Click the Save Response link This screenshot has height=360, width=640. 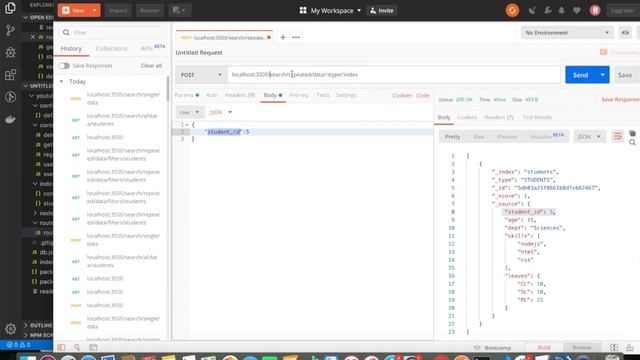[x=620, y=100]
